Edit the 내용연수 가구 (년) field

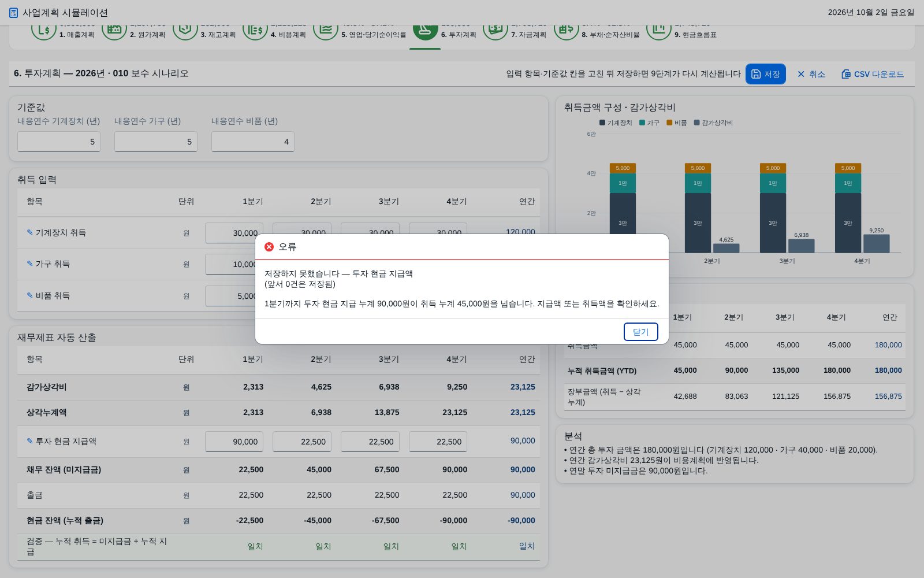pyautogui.click(x=156, y=142)
